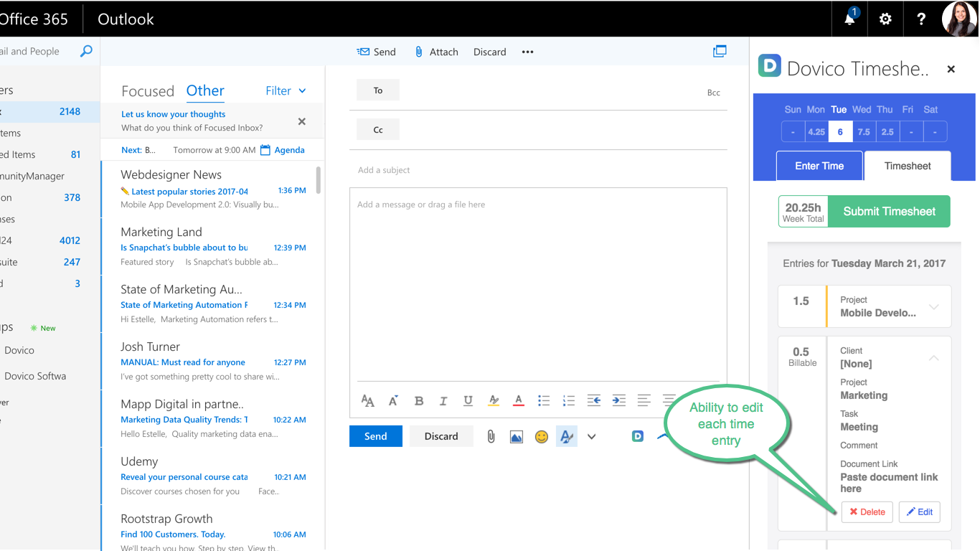The image size is (980, 551).
Task: Edit the Marketing time entry
Action: (920, 512)
